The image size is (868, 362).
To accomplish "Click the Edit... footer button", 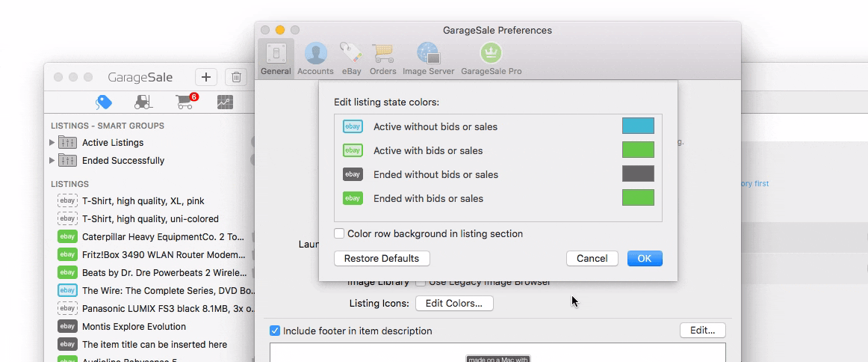I will click(702, 331).
